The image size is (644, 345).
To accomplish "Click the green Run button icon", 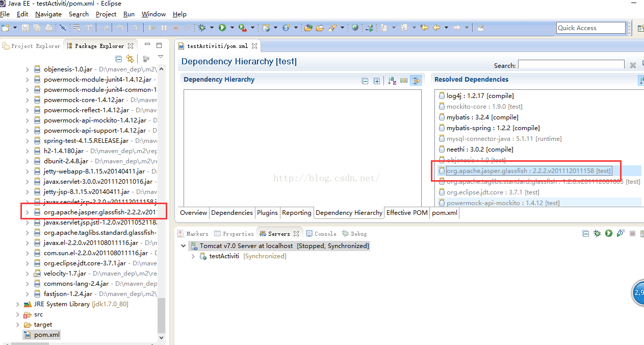I will pos(222,28).
